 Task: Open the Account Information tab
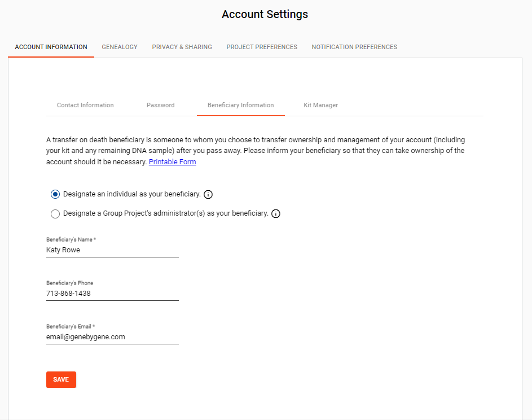(51, 47)
